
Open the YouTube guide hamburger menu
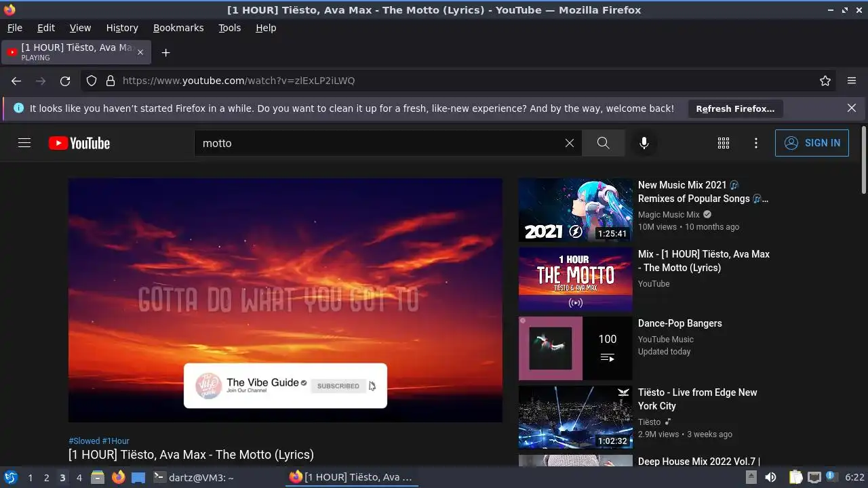pyautogui.click(x=24, y=143)
